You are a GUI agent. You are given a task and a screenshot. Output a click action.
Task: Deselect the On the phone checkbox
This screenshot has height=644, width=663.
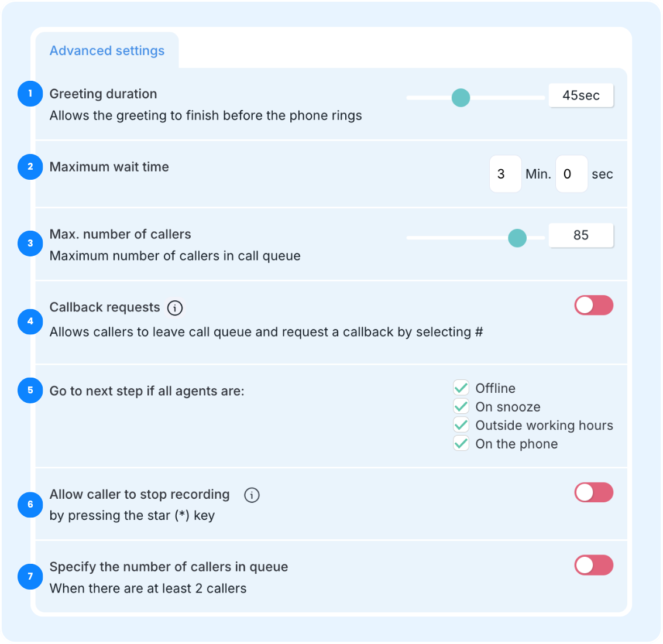coord(461,443)
